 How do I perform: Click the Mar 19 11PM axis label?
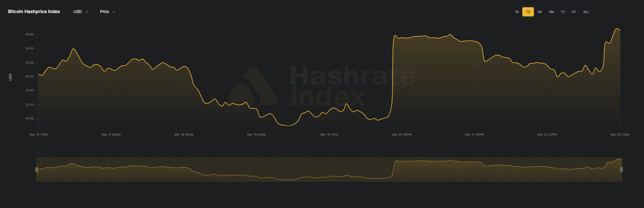[329, 134]
